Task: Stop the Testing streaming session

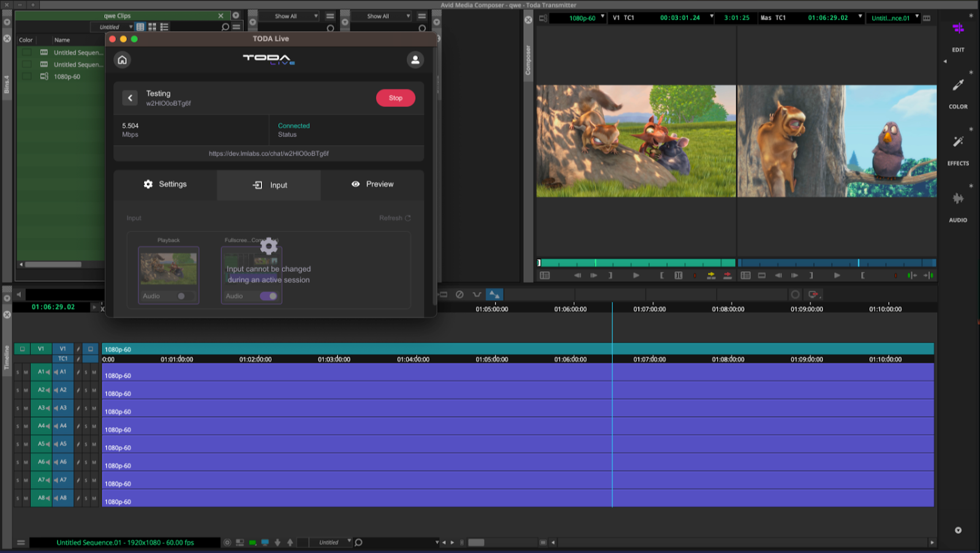Action: tap(396, 98)
